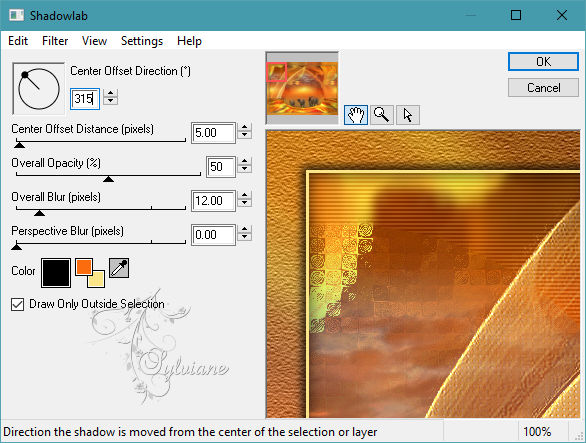
Task: Increase Center Offset Direction with up arrow
Action: 110,93
